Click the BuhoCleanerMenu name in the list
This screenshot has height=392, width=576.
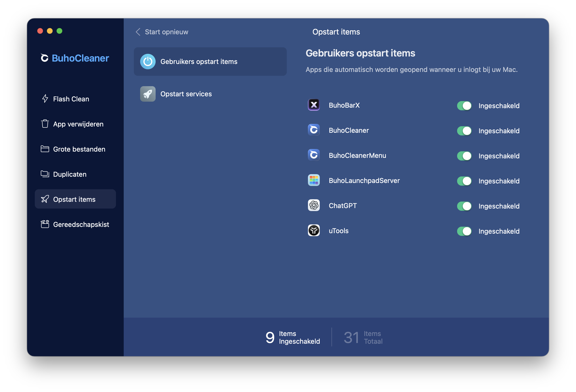pyautogui.click(x=357, y=155)
